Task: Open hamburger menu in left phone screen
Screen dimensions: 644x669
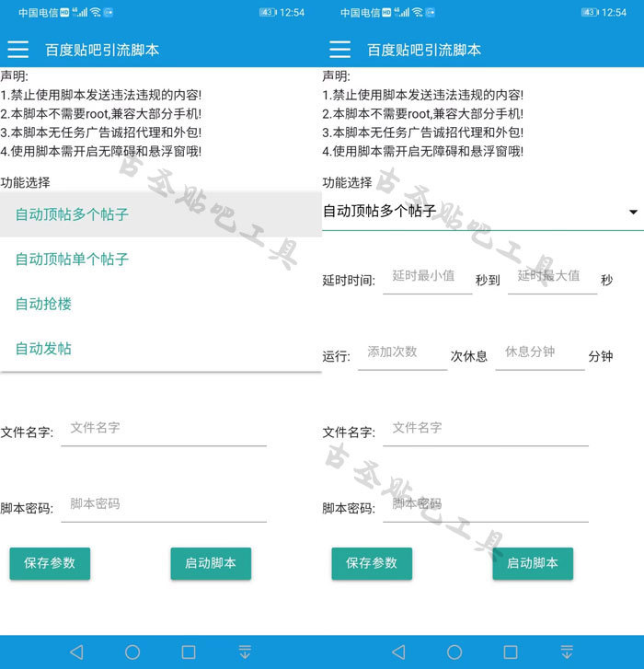Action: click(17, 50)
